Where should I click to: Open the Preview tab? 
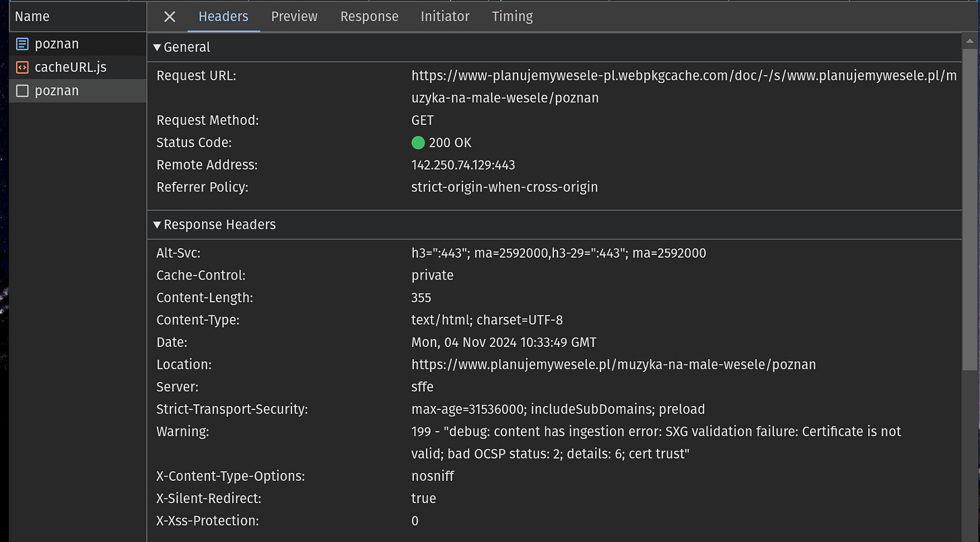pos(294,17)
